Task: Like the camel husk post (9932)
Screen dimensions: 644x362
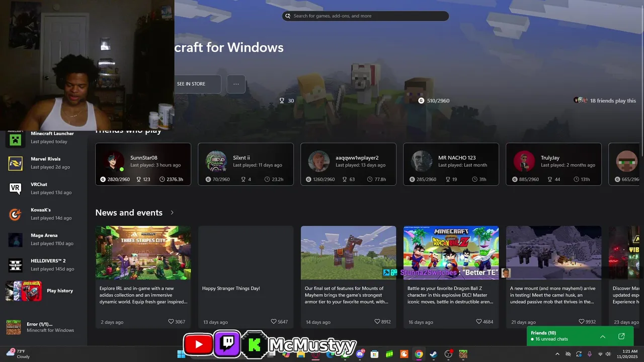Action: point(587,322)
